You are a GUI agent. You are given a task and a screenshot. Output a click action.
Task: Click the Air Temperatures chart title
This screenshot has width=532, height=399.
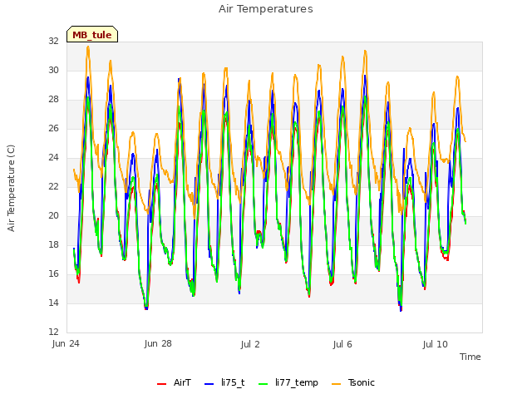[266, 9]
